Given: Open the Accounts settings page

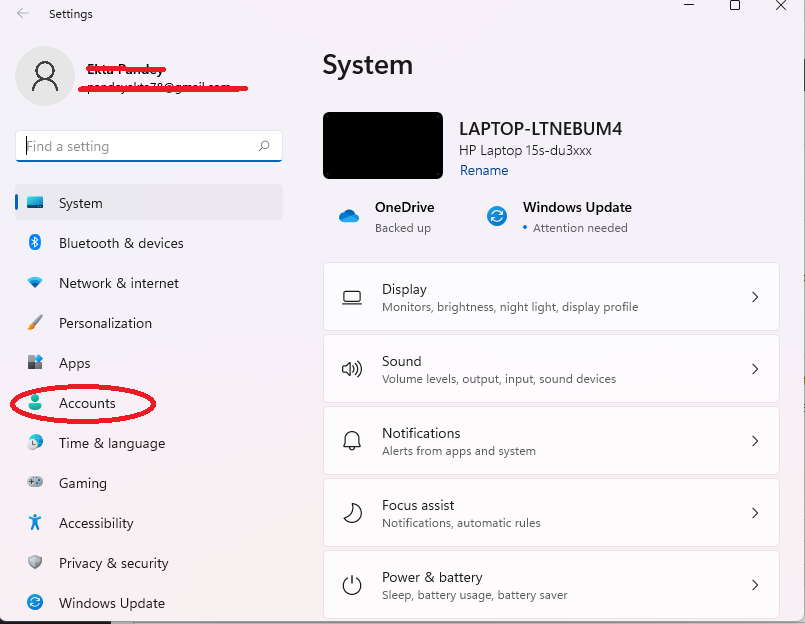Looking at the screenshot, I should [x=87, y=403].
